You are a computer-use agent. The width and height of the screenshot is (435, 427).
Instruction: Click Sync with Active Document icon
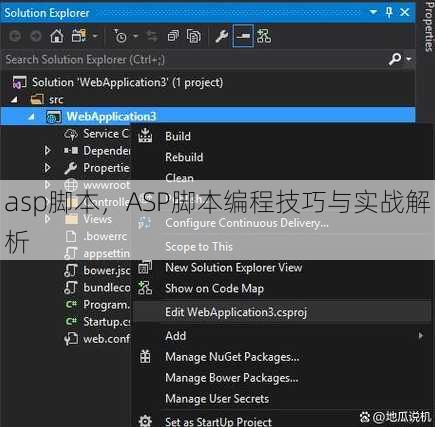tap(152, 36)
